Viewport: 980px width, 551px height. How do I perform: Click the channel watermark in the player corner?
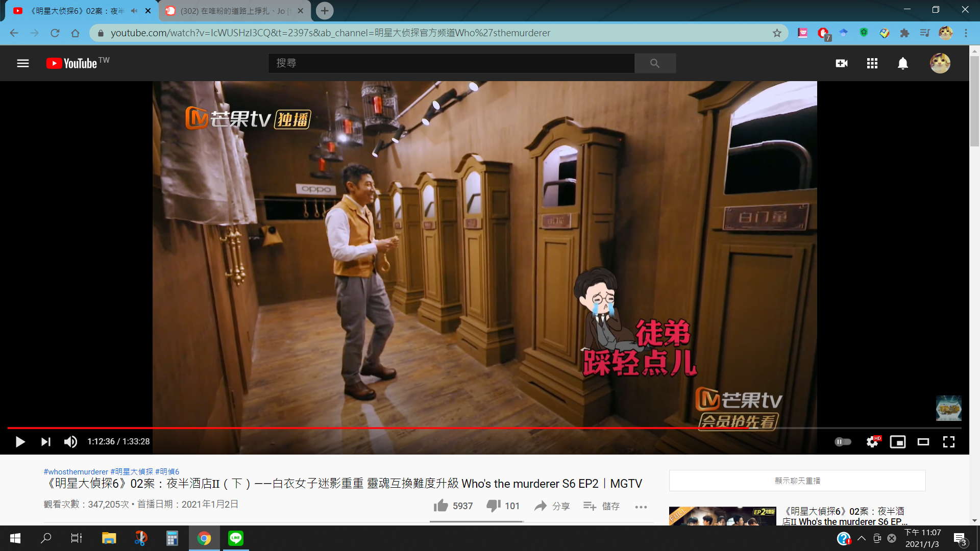tap(948, 408)
